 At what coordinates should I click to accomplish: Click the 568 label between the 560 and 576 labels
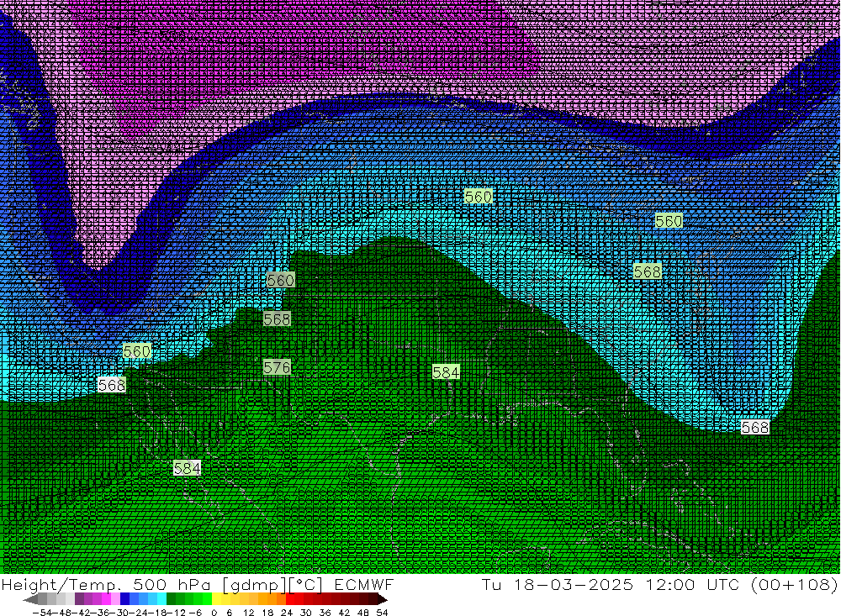pyautogui.click(x=277, y=319)
